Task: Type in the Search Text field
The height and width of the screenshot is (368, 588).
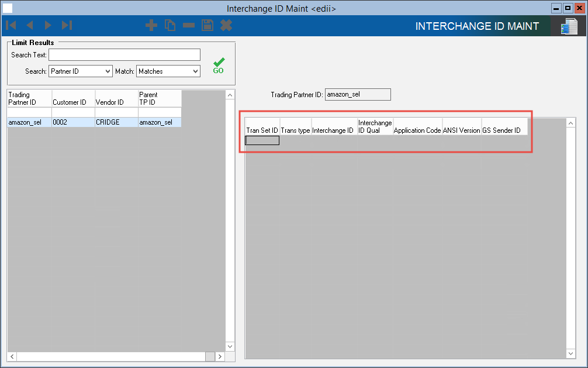Action: tap(124, 55)
